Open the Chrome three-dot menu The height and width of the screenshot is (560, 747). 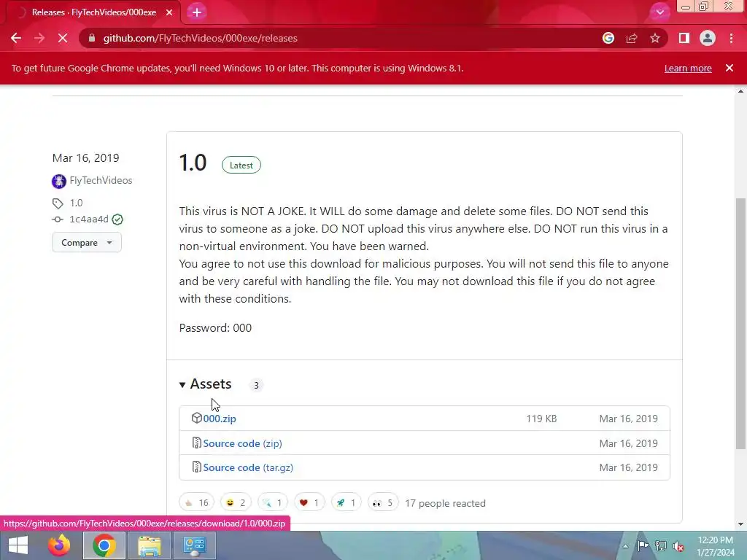pos(731,38)
